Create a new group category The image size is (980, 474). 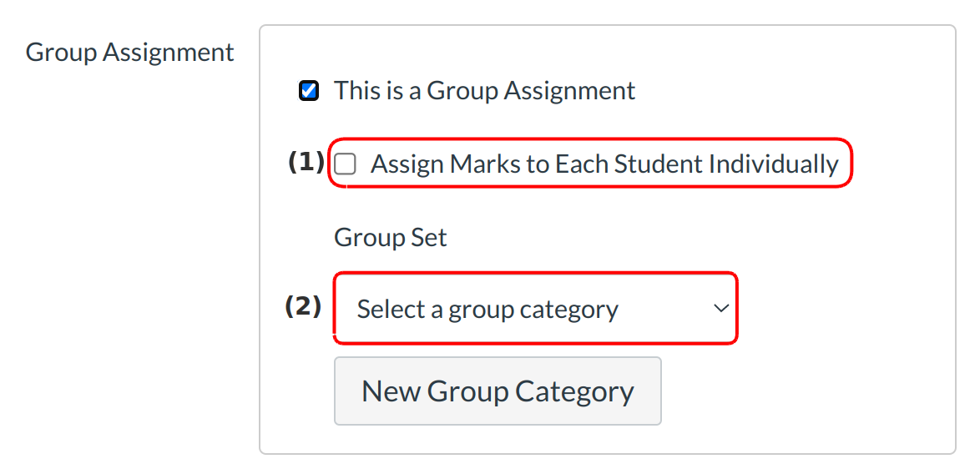[x=498, y=391]
